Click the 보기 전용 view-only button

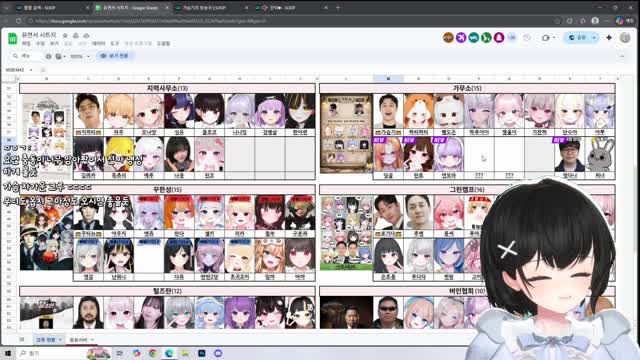coord(115,56)
